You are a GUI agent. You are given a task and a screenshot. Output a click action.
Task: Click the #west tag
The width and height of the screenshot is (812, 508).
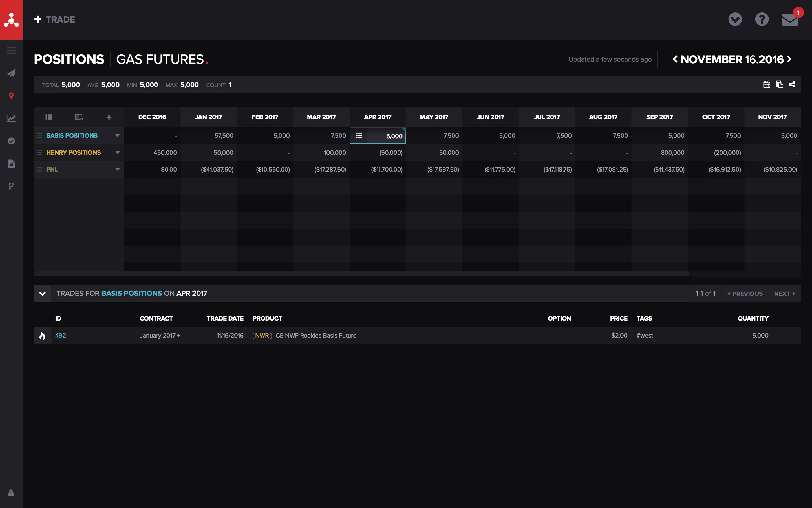click(x=645, y=335)
